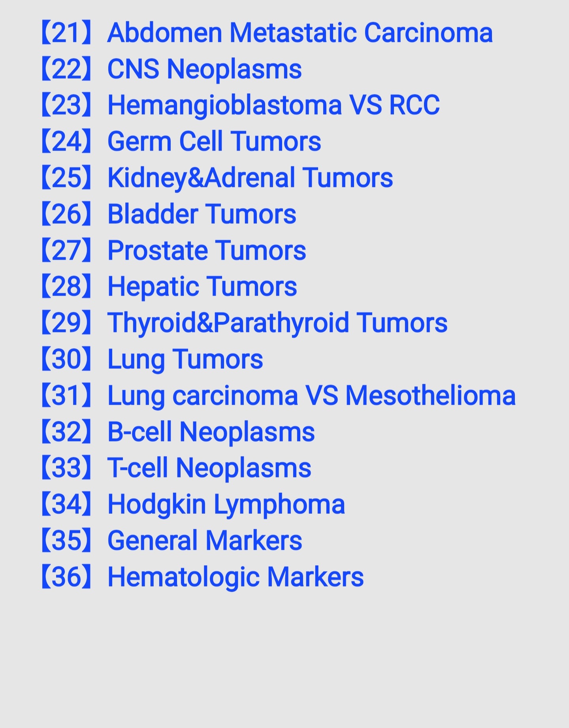The width and height of the screenshot is (569, 728).
Task: Click the number 21 index label
Action: (x=66, y=32)
